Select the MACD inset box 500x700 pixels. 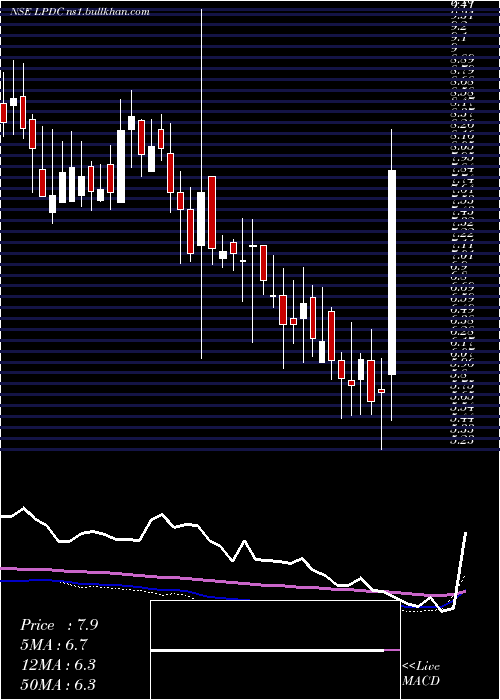click(x=275, y=650)
